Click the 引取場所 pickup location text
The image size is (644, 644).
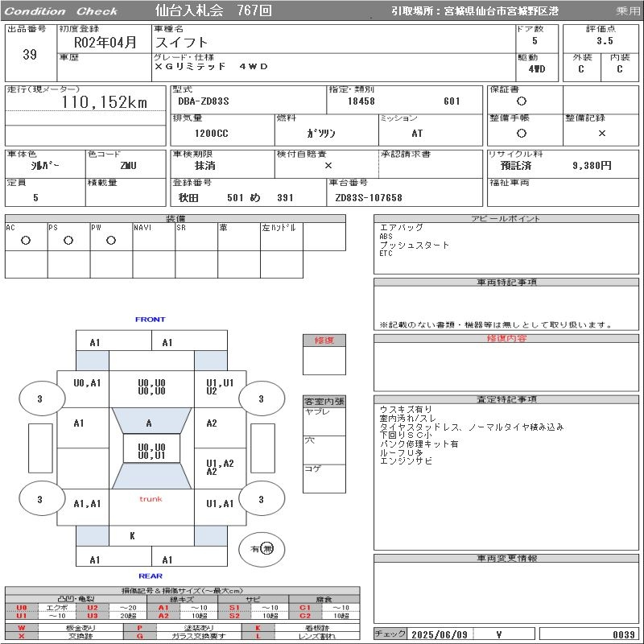pyautogui.click(x=475, y=11)
